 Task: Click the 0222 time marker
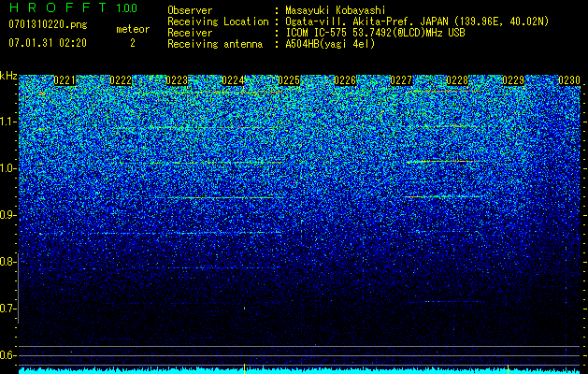click(121, 80)
